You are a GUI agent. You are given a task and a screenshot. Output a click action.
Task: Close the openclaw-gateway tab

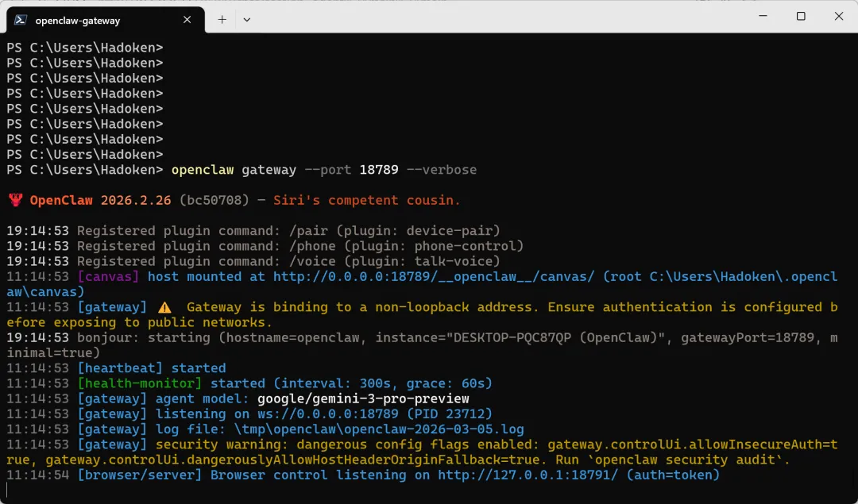coord(187,20)
